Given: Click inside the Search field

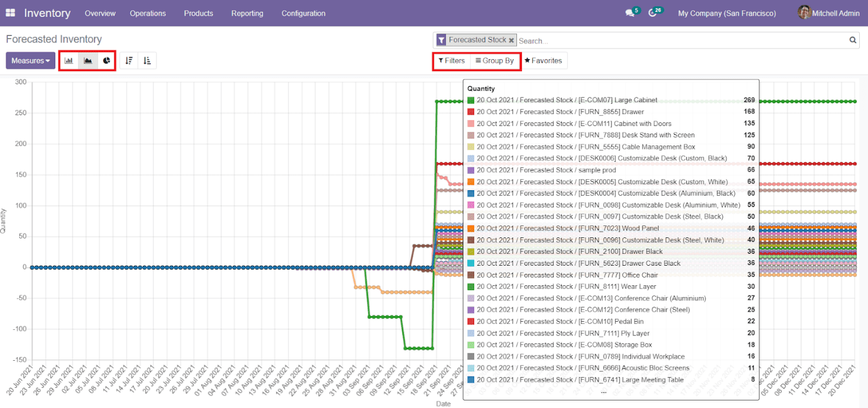Looking at the screenshot, I should [629, 39].
